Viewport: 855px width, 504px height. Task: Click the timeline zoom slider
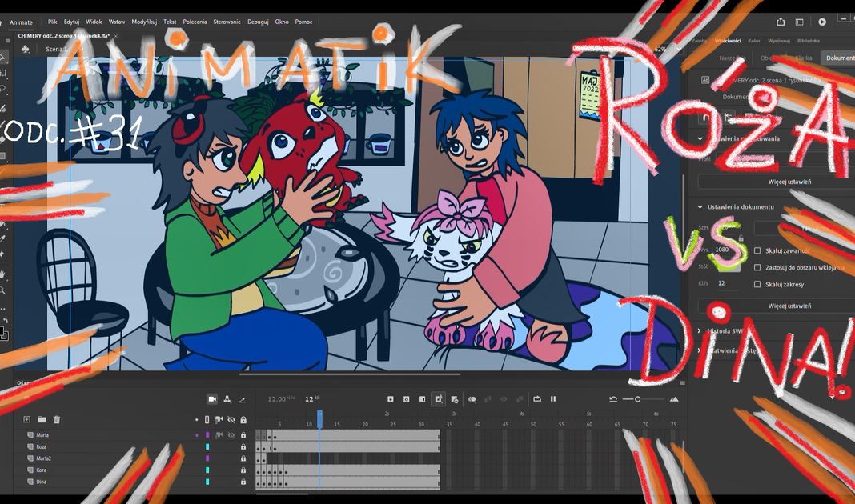coord(637,399)
